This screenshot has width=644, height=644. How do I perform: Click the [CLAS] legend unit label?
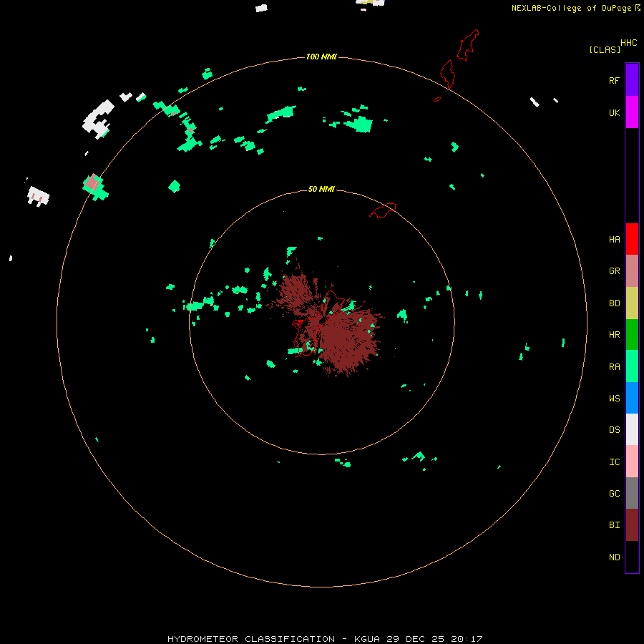tap(605, 49)
